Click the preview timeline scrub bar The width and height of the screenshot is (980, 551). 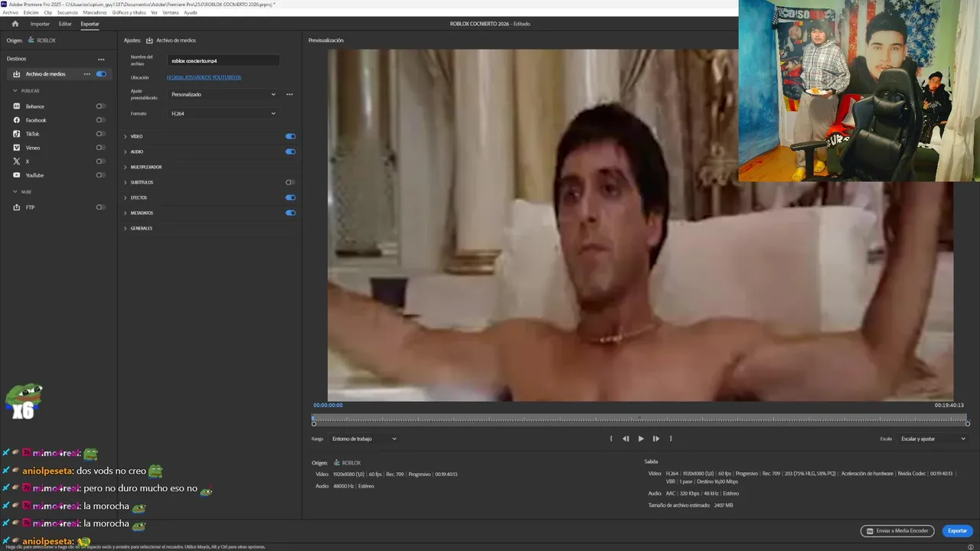(x=640, y=419)
